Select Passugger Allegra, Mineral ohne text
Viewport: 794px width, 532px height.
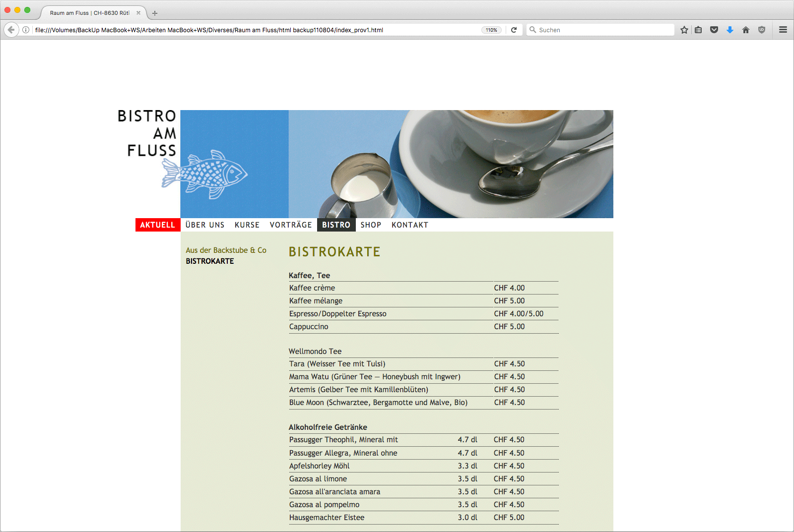pyautogui.click(x=343, y=453)
